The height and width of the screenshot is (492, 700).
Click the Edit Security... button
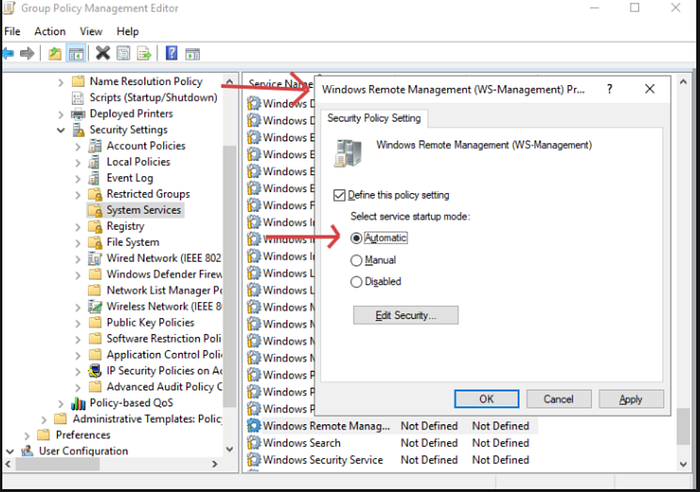pyautogui.click(x=405, y=315)
